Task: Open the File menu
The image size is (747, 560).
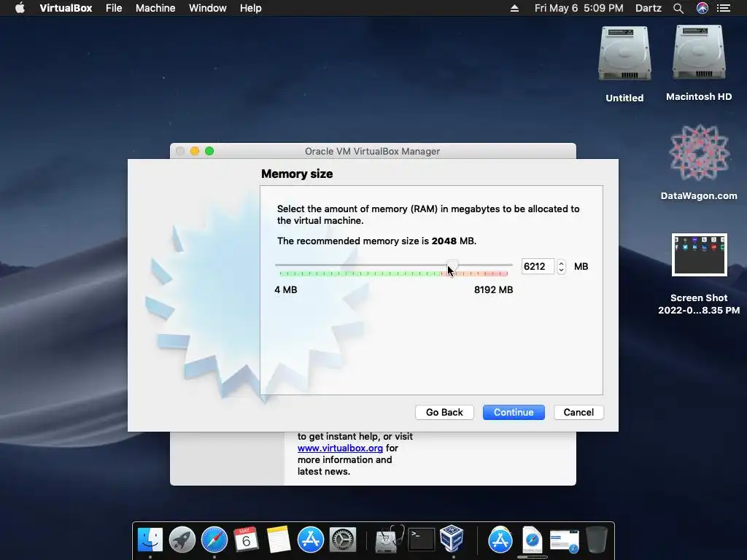Action: (114, 8)
